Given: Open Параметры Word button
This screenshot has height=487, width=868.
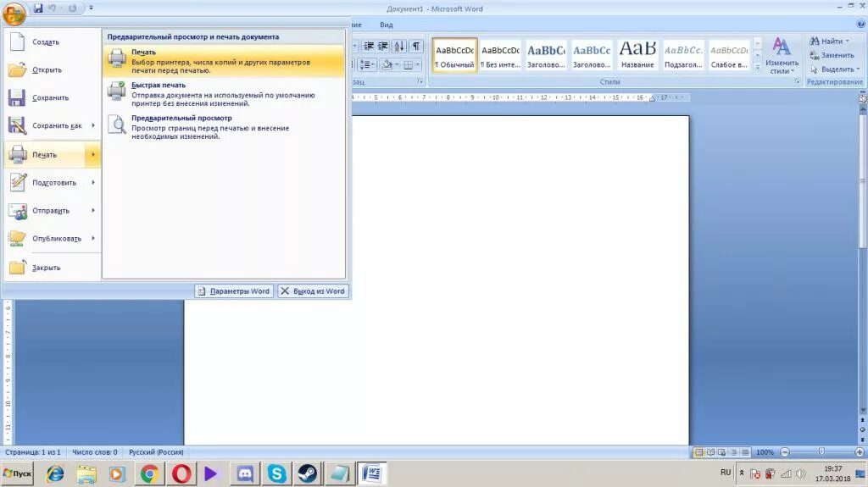Looking at the screenshot, I should coord(234,291).
